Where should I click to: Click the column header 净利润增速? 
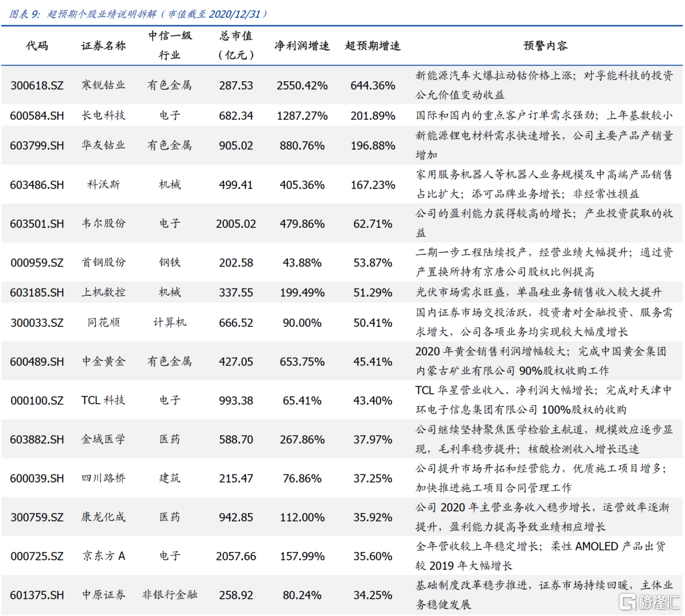point(302,46)
